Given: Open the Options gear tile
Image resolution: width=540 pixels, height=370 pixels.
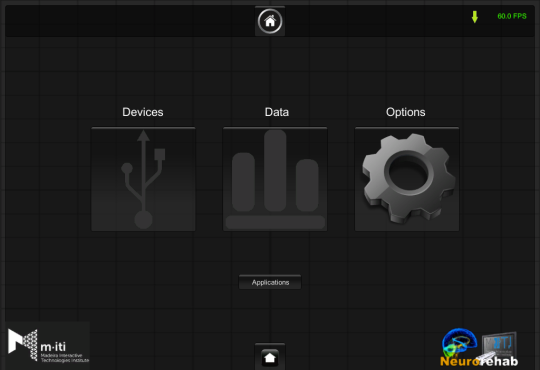Looking at the screenshot, I should [407, 179].
